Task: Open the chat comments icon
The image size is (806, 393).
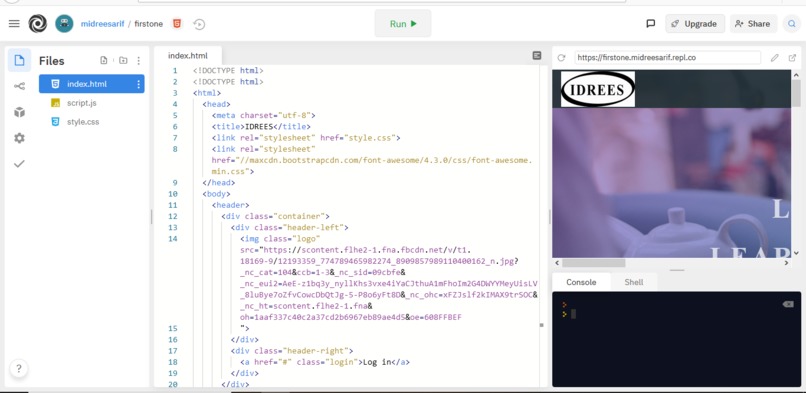Action: 650,24
